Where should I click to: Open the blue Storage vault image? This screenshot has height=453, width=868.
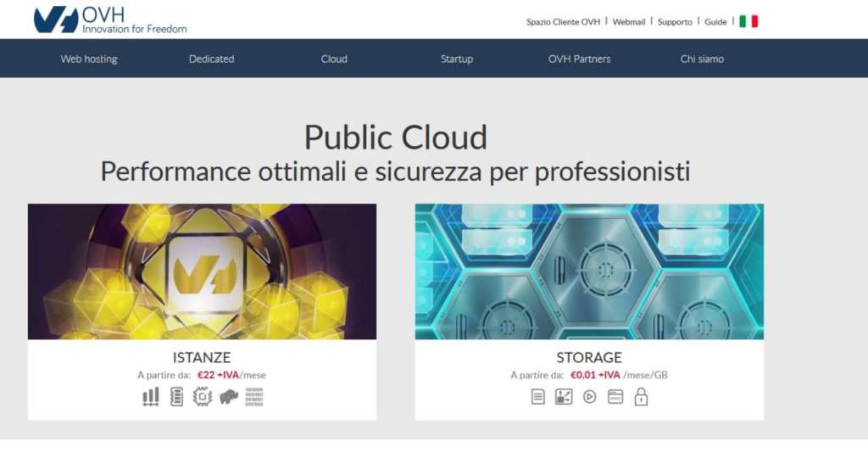(x=589, y=271)
